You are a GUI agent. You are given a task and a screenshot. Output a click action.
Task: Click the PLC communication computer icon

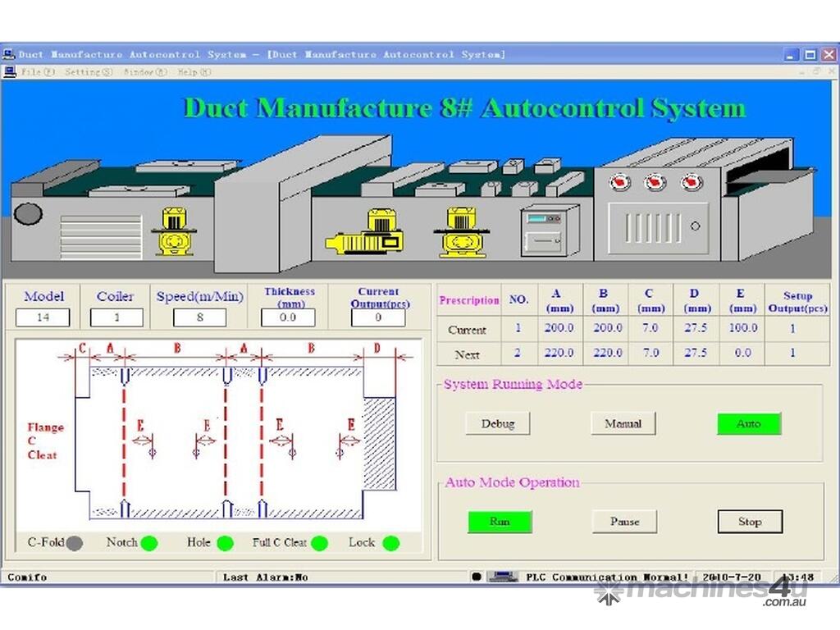coord(502,577)
